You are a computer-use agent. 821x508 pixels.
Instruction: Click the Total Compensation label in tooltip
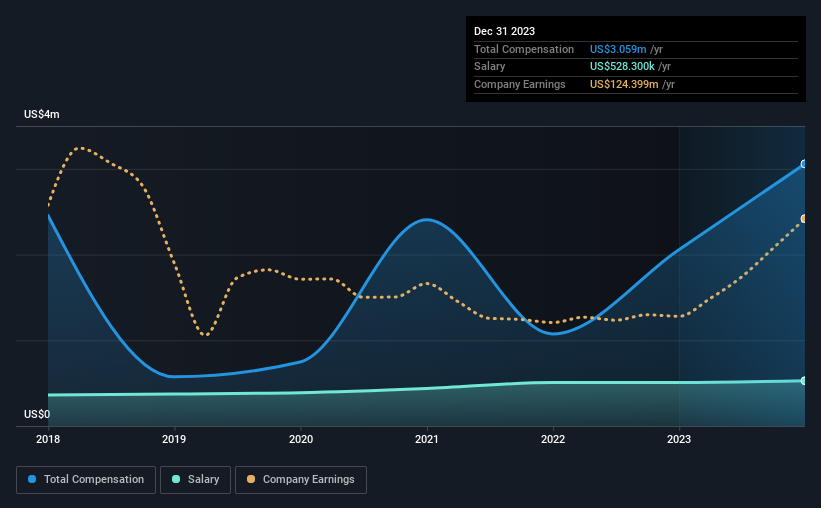click(524, 49)
